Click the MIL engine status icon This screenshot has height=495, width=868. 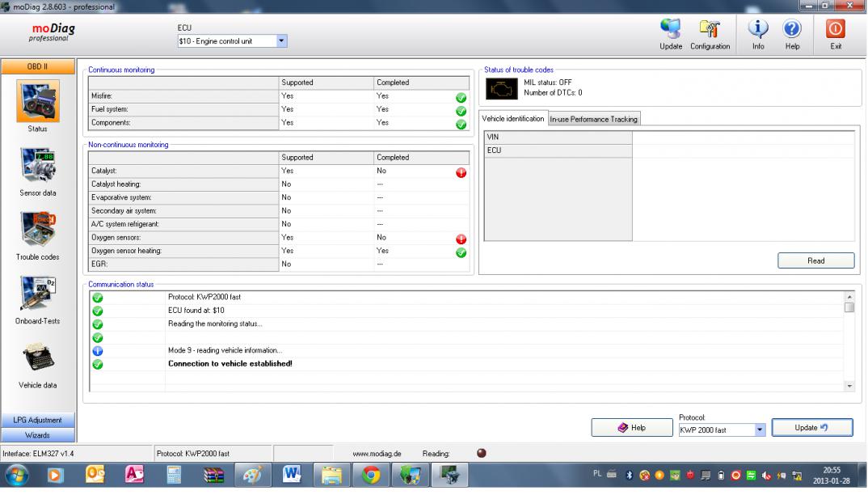click(502, 89)
